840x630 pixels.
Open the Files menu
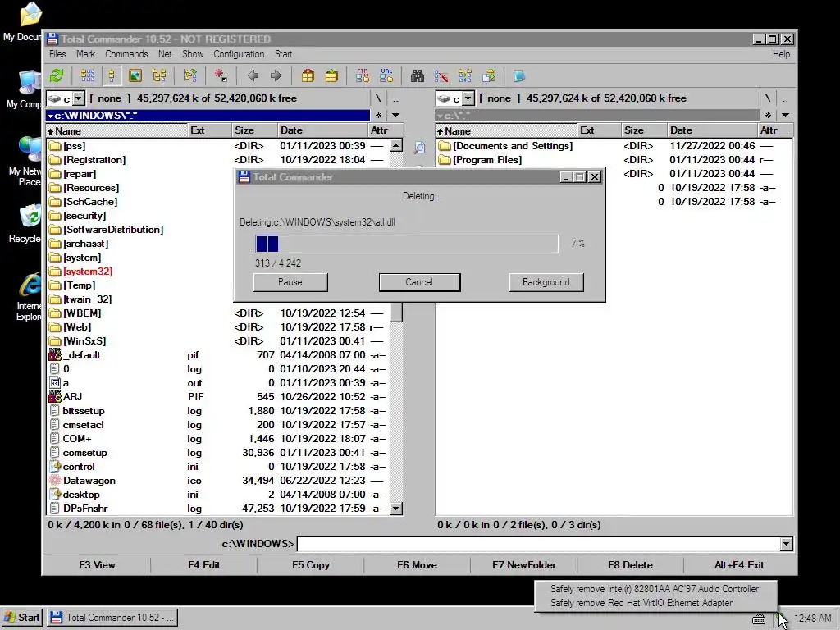[57, 54]
